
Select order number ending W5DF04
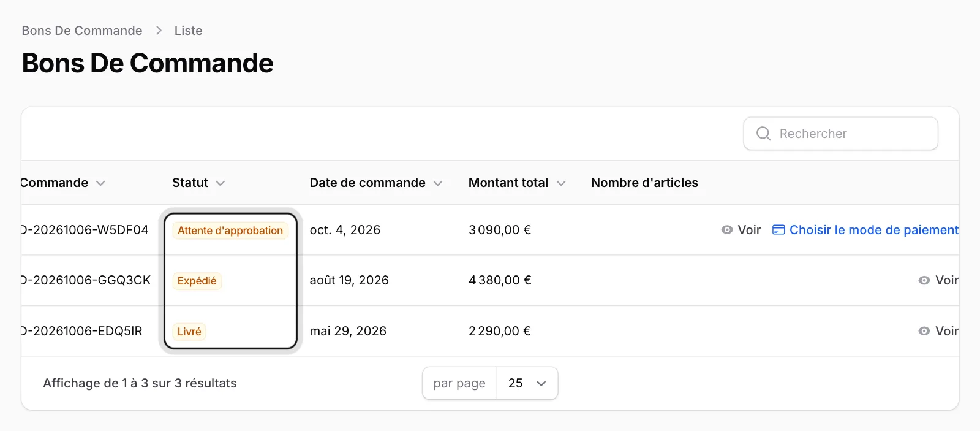tap(85, 230)
